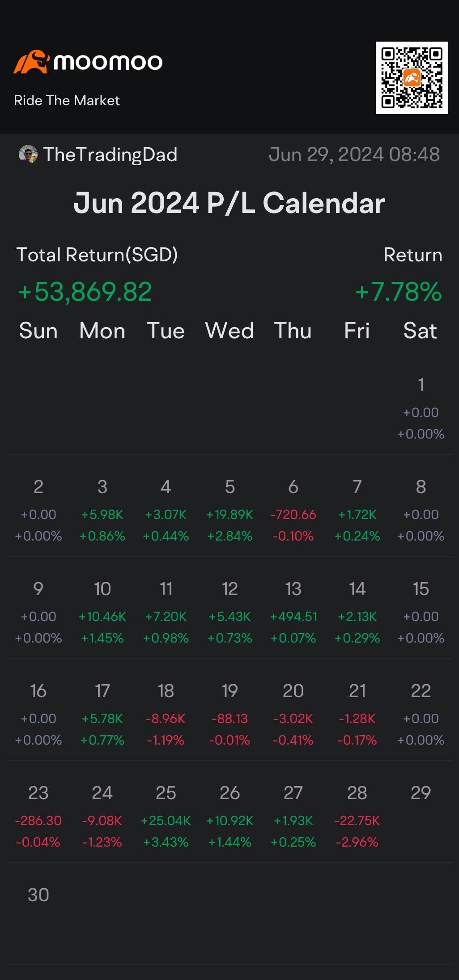Select June 6 with -720.66 loss
The image size is (459, 980).
pyautogui.click(x=293, y=511)
